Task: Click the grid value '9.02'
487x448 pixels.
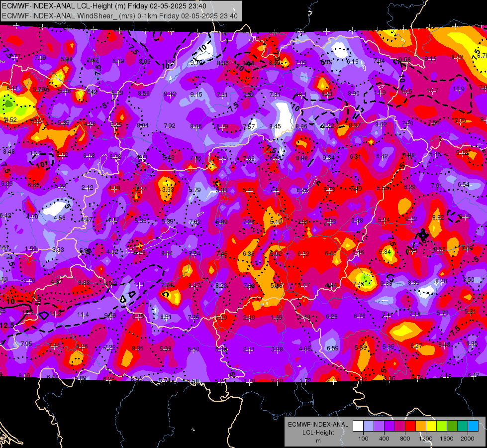Action: point(411,219)
